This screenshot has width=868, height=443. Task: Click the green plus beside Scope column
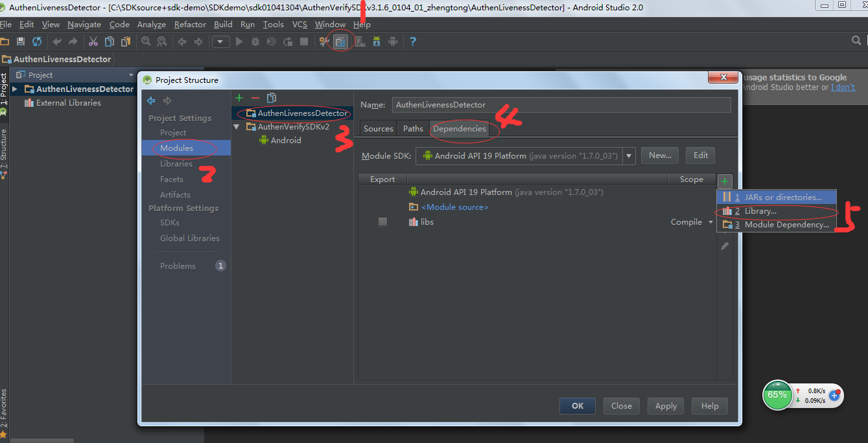(x=725, y=180)
